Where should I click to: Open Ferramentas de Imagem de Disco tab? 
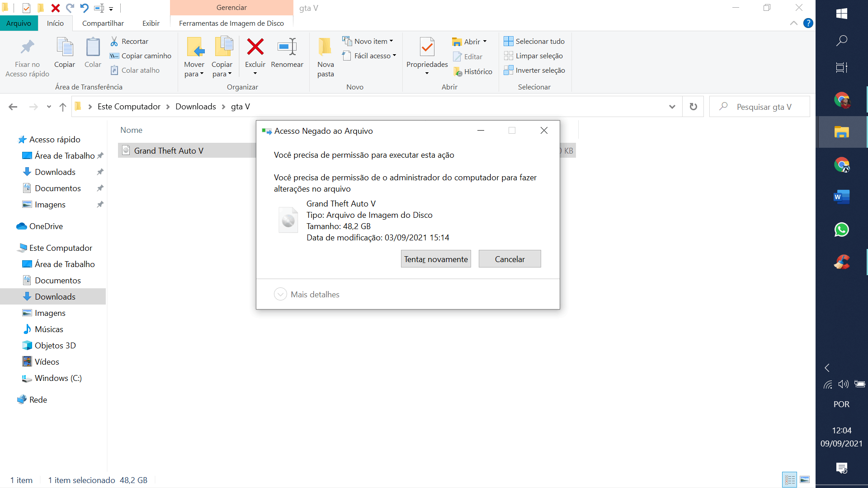pyautogui.click(x=231, y=23)
